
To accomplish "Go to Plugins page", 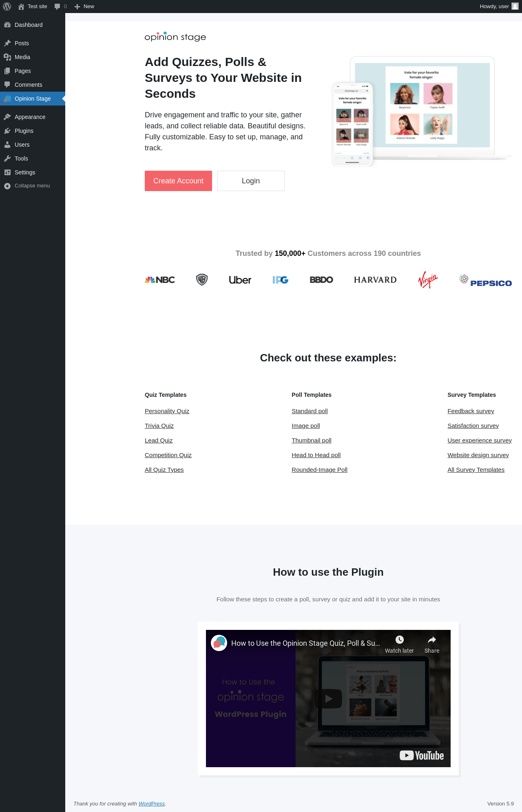I will coord(33,131).
